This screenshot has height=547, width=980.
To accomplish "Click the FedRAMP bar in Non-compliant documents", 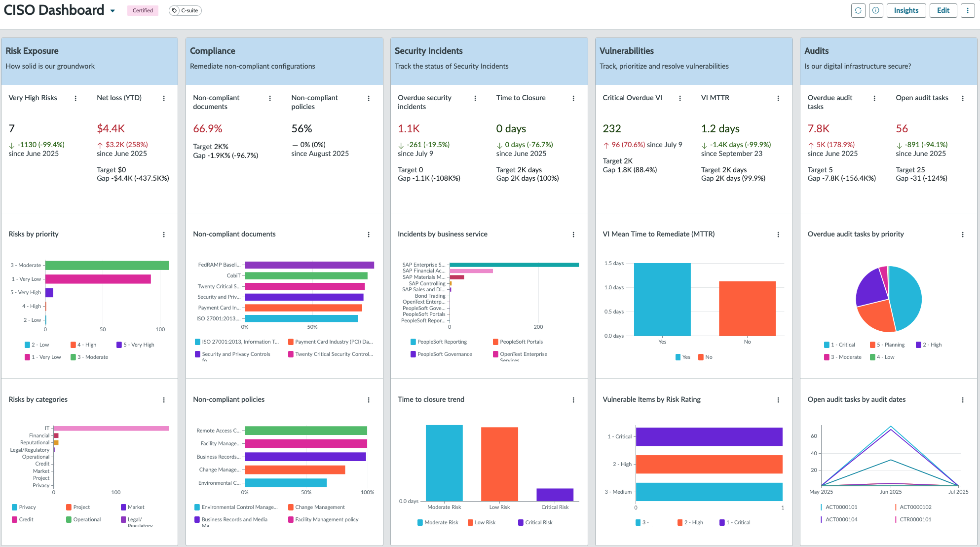I will (x=309, y=265).
